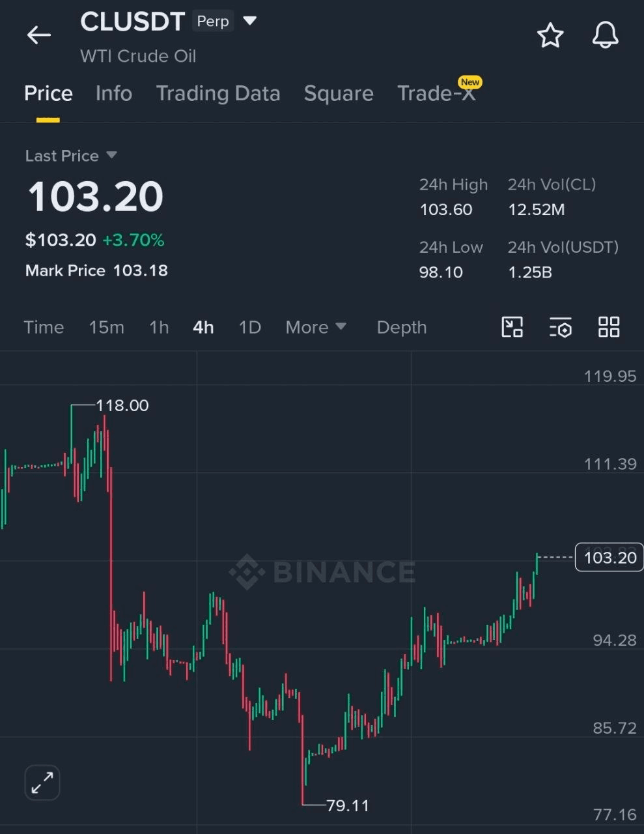Screen dimensions: 644x834
Task: Open price alert bell icon
Action: tap(605, 35)
